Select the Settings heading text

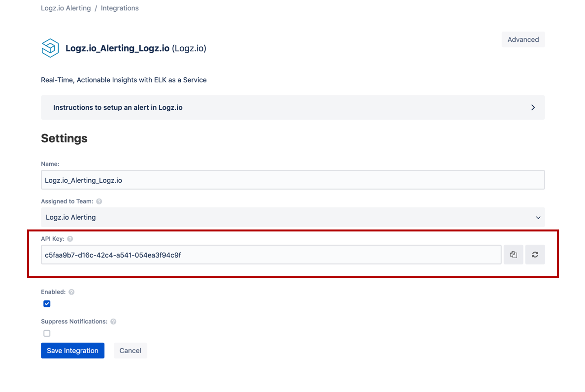(64, 138)
